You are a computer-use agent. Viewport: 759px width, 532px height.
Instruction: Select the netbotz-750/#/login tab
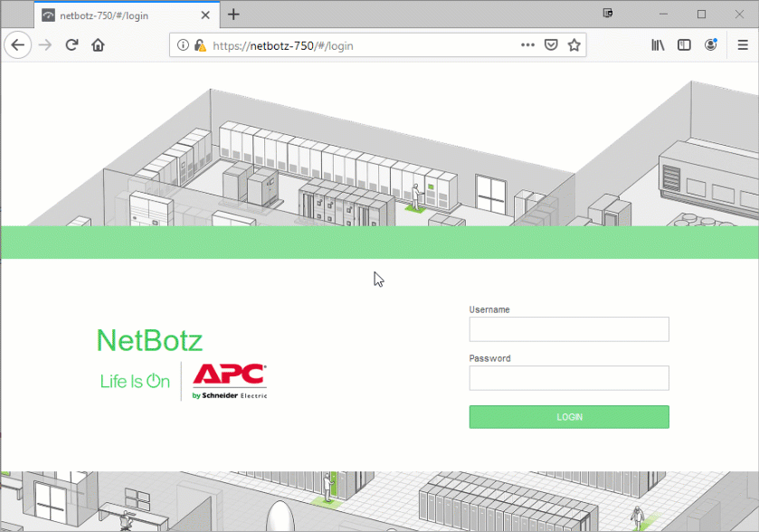point(127,15)
